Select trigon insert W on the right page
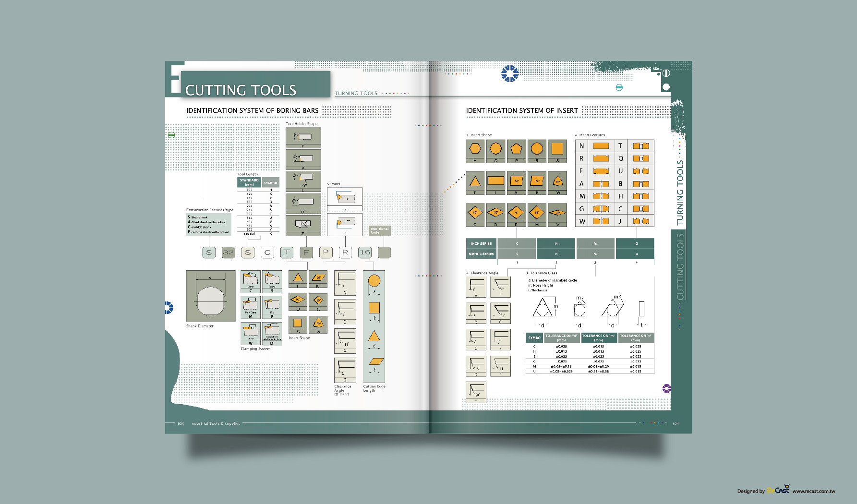The height and width of the screenshot is (504, 857). [557, 183]
